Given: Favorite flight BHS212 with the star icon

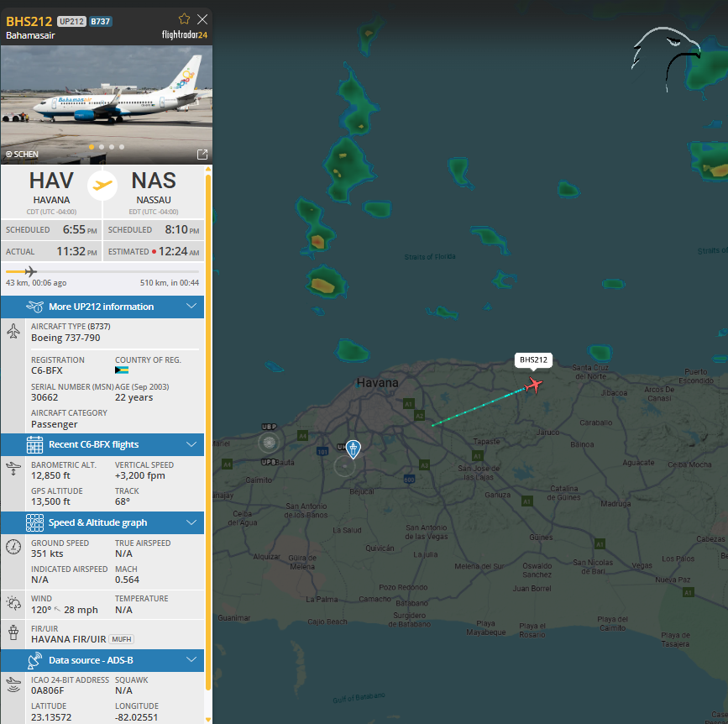Looking at the screenshot, I should (185, 19).
